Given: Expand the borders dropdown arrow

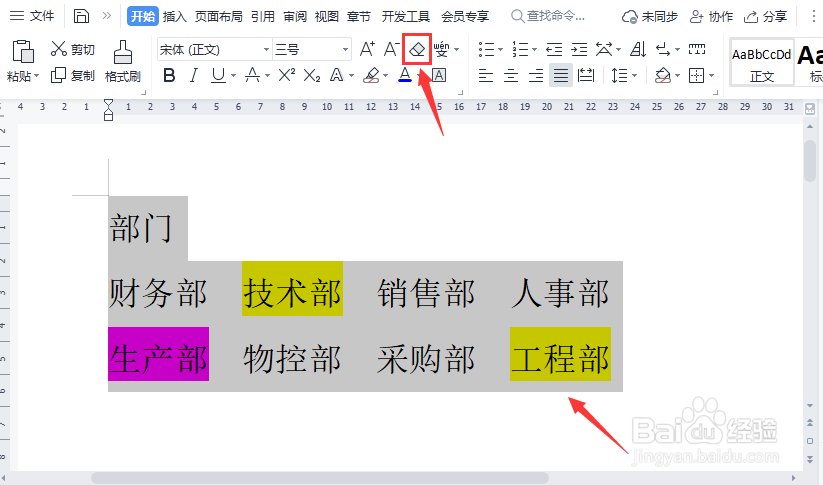Looking at the screenshot, I should point(712,76).
